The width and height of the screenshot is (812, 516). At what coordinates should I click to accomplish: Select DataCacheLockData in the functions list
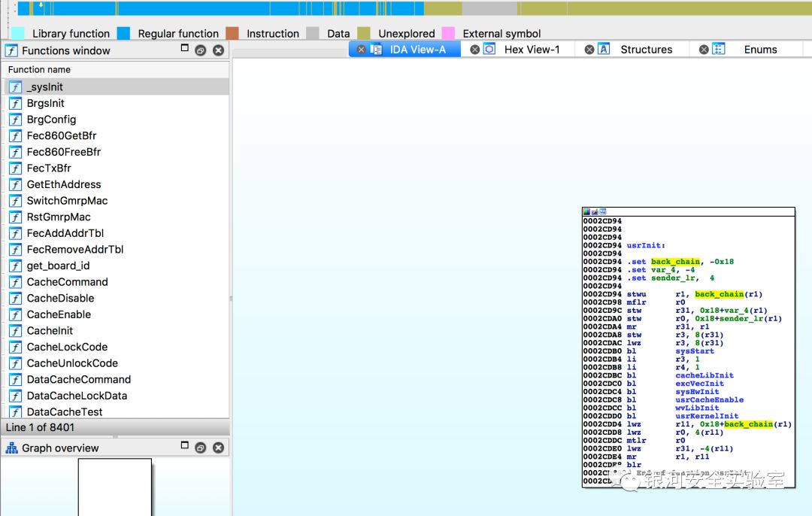116,396
